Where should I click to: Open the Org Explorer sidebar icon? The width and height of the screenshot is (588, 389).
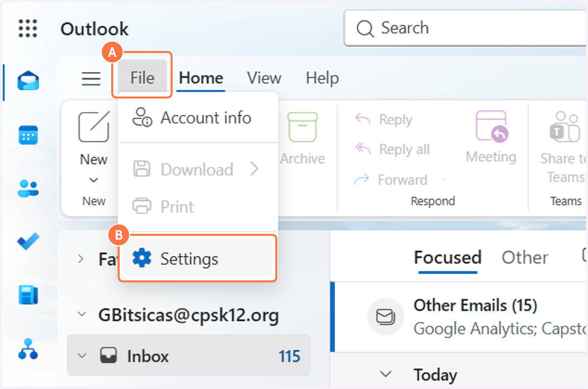(x=28, y=348)
